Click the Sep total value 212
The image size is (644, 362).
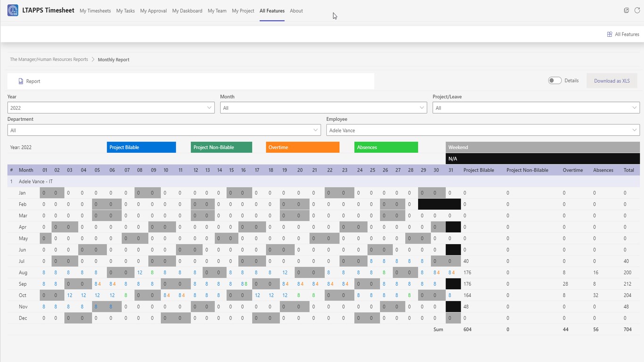(627, 284)
